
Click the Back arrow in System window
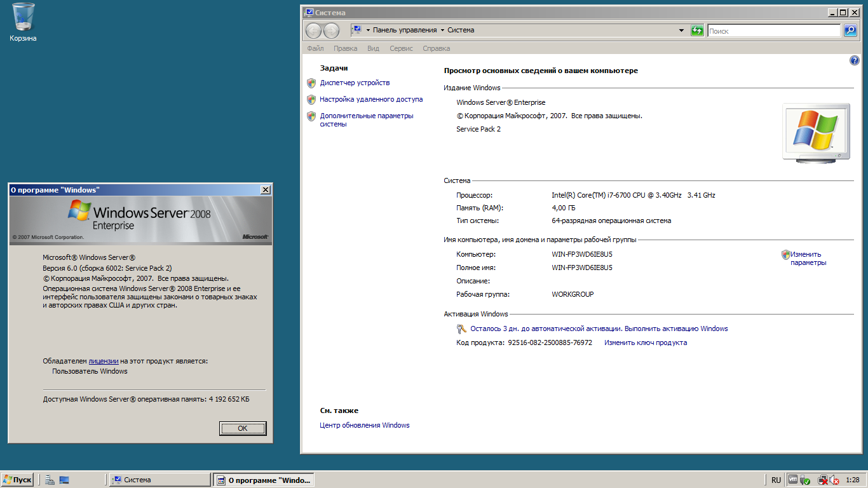click(x=314, y=30)
